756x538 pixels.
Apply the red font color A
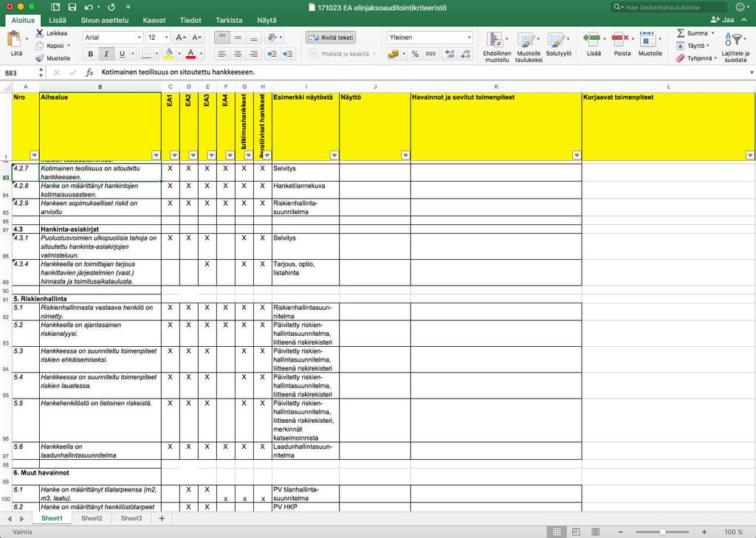(x=191, y=54)
